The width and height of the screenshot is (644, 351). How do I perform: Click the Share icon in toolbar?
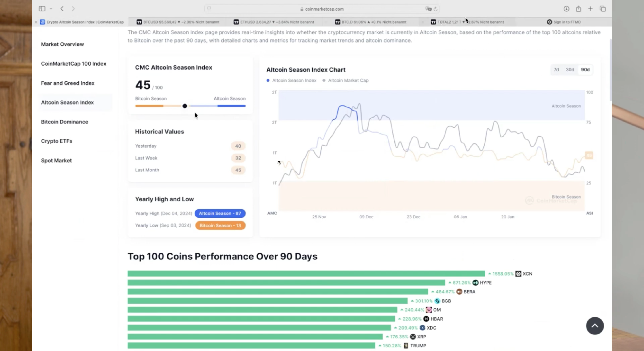578,9
